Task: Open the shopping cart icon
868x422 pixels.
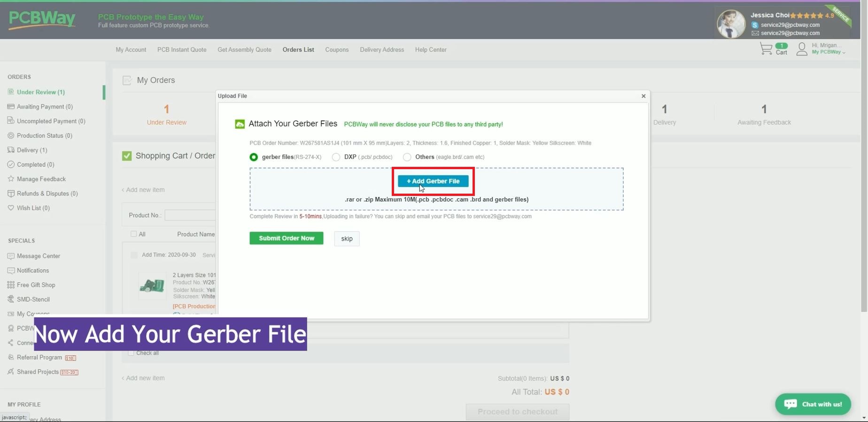Action: (766, 49)
